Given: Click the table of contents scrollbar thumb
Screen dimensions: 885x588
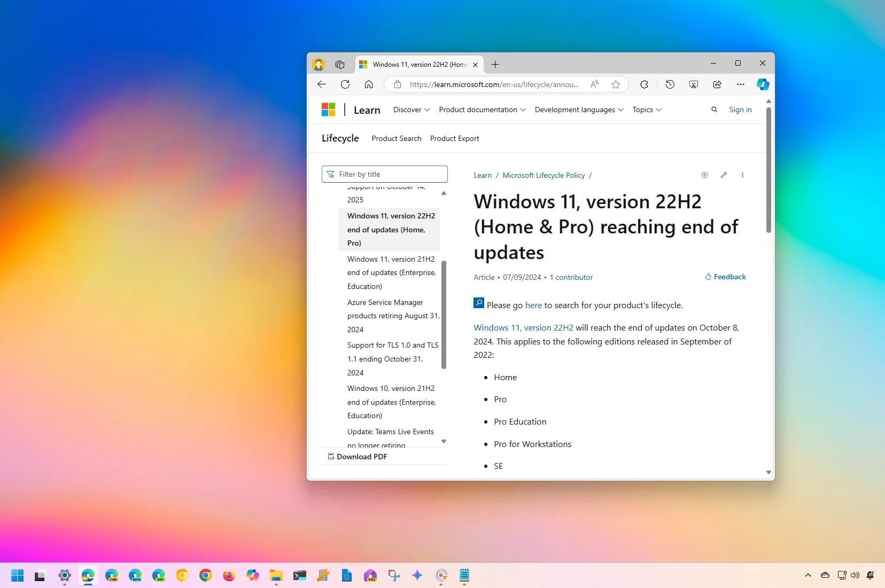Looking at the screenshot, I should [x=444, y=315].
